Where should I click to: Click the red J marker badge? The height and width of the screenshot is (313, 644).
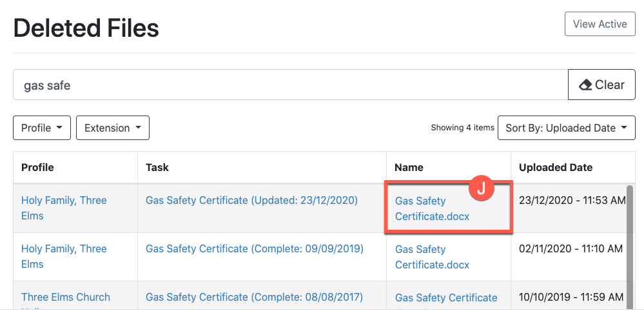tap(481, 190)
